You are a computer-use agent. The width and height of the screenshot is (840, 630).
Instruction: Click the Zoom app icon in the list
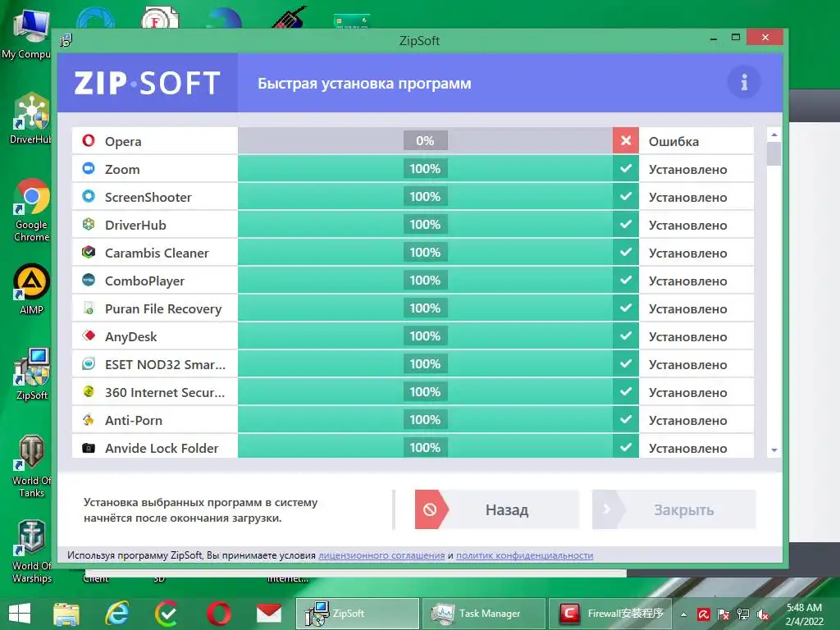[89, 169]
